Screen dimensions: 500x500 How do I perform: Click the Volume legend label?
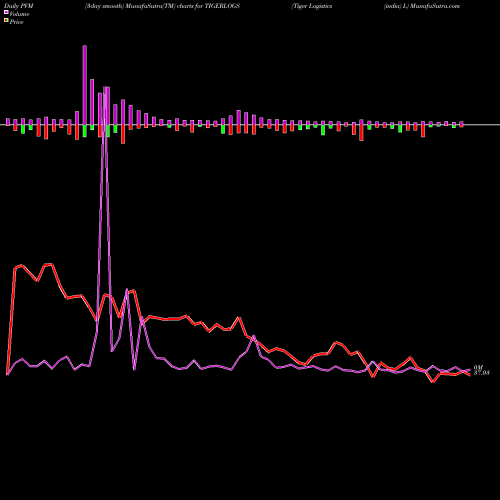pos(19,14)
